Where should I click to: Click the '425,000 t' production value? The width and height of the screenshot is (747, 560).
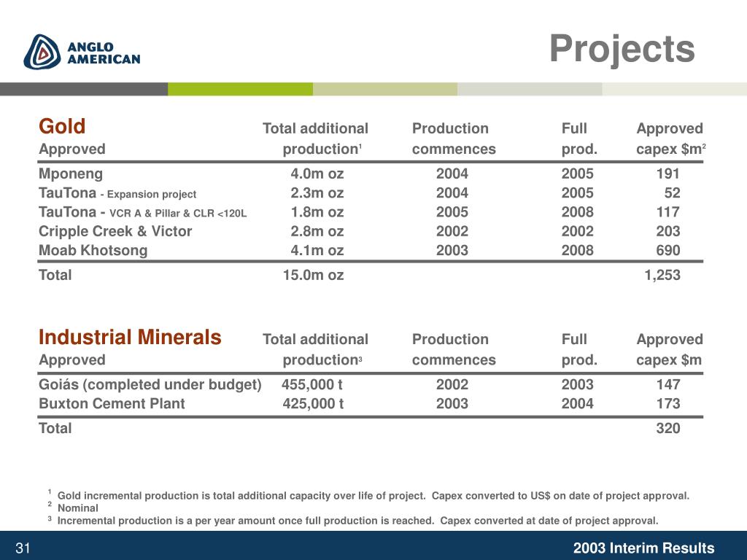tap(313, 403)
